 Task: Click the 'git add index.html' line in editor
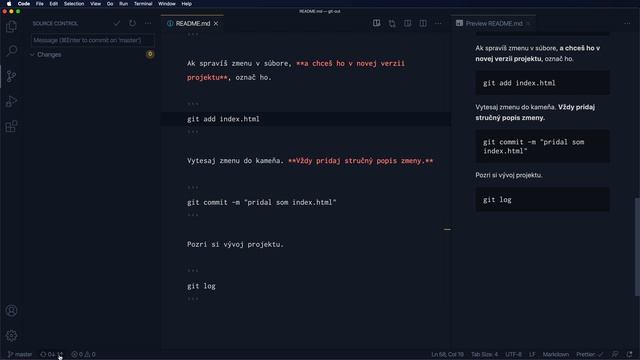pos(223,119)
